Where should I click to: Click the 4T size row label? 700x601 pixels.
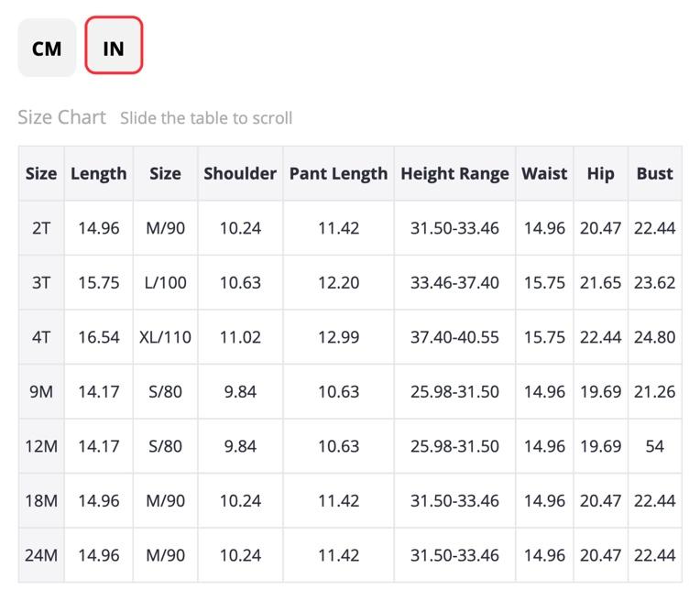click(41, 337)
